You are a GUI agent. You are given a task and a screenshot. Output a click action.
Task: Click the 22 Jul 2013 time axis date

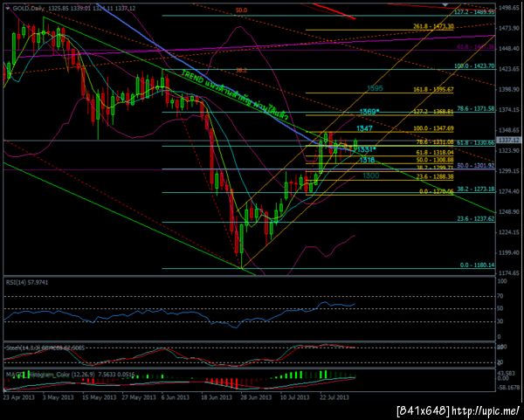[x=334, y=397]
